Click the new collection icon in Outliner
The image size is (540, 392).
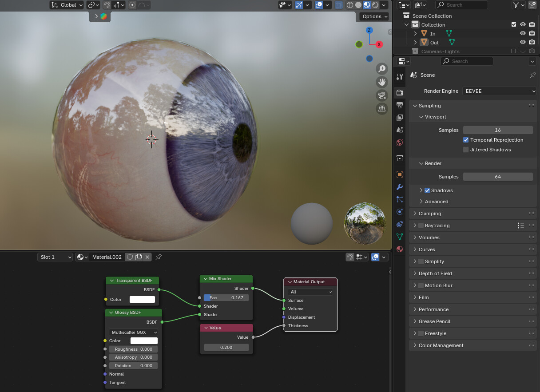pos(532,5)
